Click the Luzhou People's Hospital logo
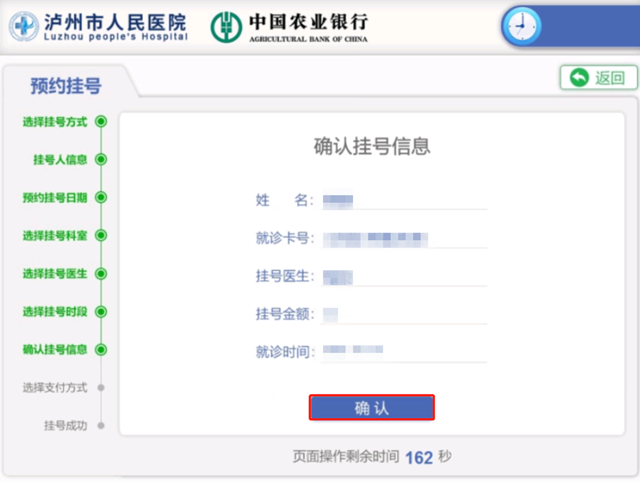This screenshot has width=640, height=482. [98, 26]
